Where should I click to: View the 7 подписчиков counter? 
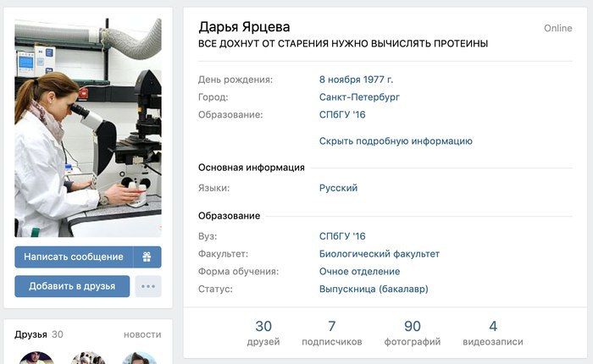(x=332, y=333)
